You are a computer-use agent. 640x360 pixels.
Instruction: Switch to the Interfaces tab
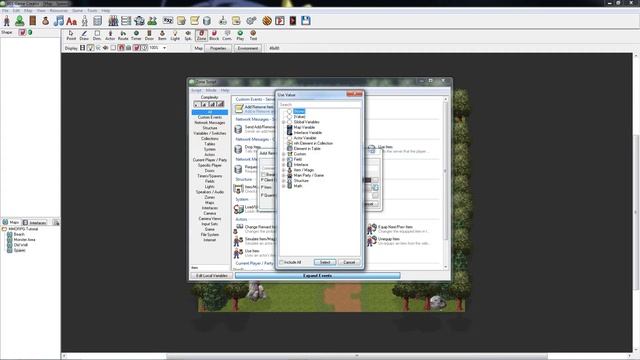click(x=35, y=222)
